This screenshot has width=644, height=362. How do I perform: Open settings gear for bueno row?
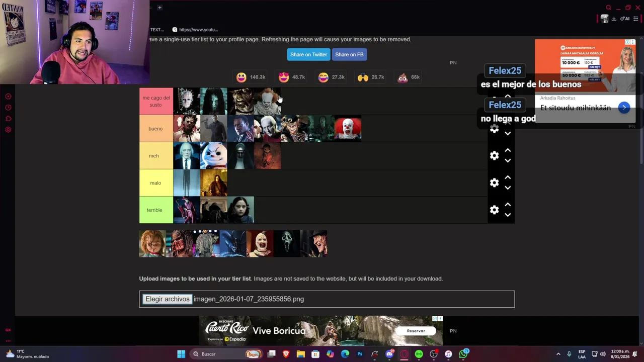coord(495,129)
